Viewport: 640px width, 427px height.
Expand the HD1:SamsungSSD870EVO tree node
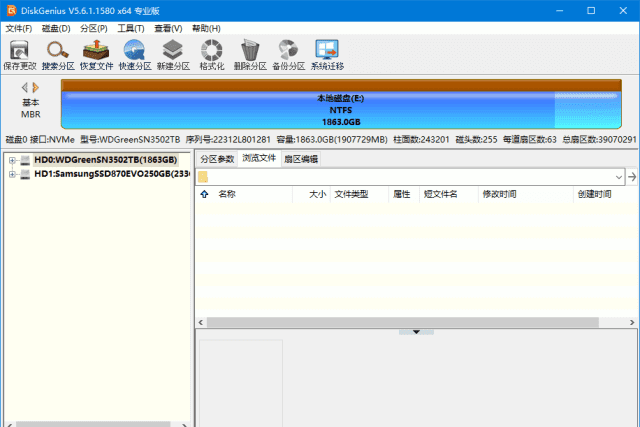pos(12,174)
